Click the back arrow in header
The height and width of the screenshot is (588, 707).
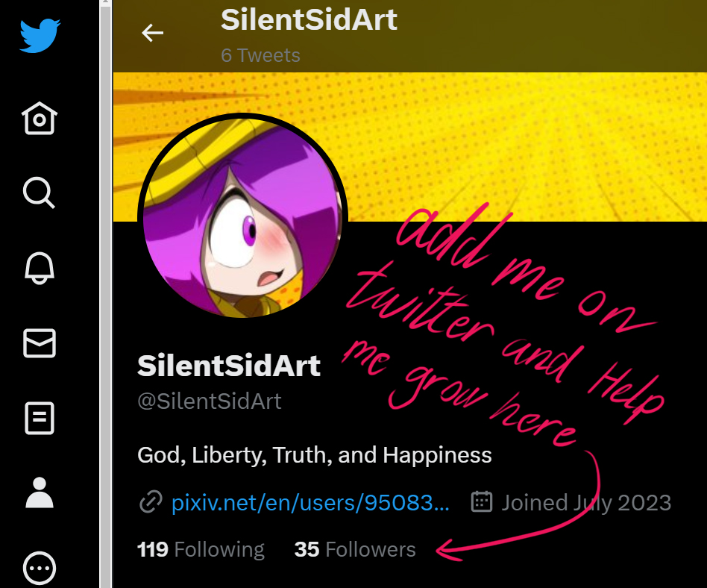[153, 33]
